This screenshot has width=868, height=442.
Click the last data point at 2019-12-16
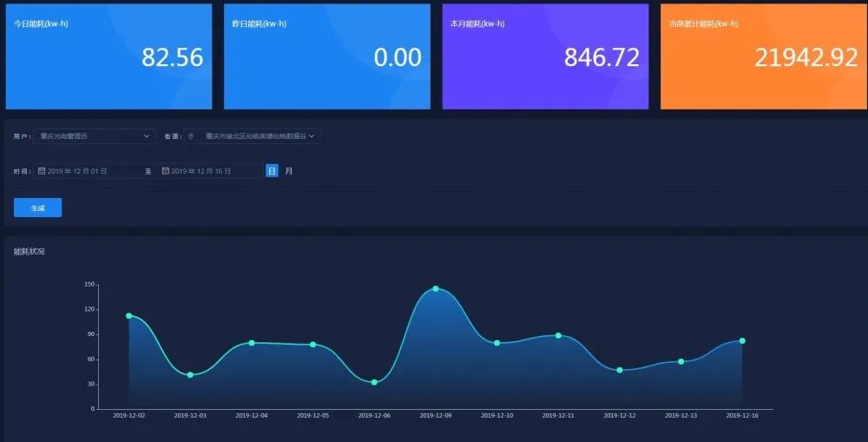click(x=742, y=340)
